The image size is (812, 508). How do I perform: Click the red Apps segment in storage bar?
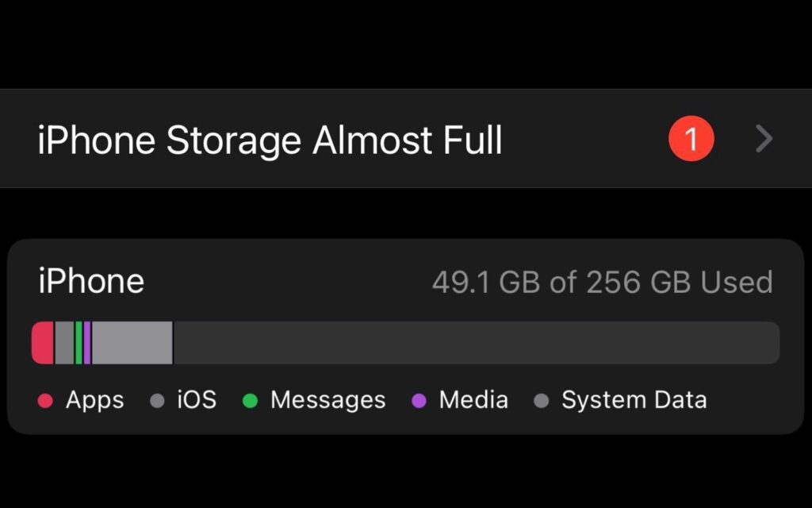(x=43, y=343)
